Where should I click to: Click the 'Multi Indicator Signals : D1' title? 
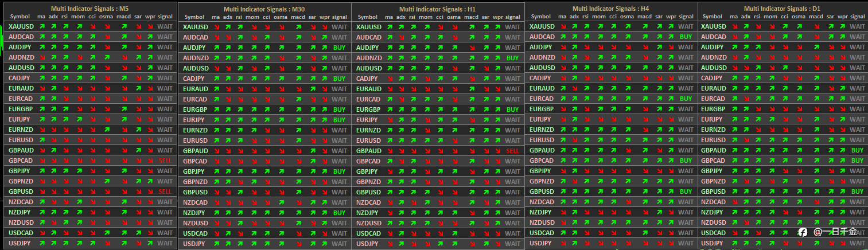tap(782, 8)
